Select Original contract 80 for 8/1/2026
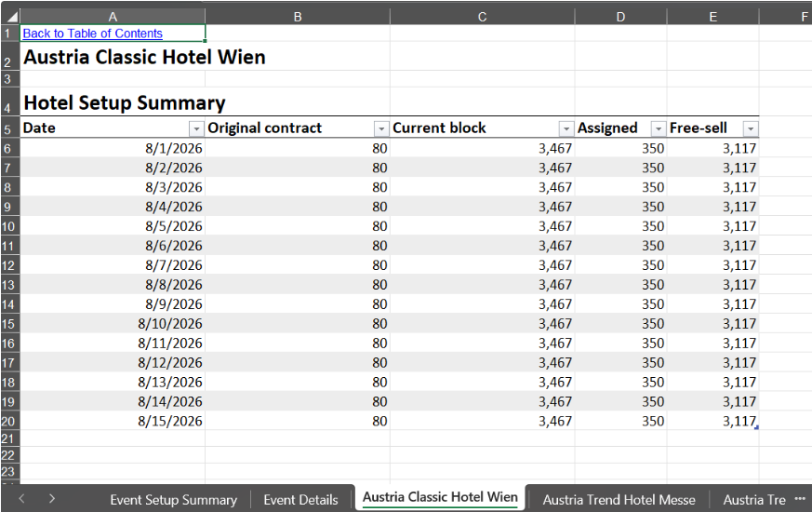This screenshot has height=512, width=812. 298,148
